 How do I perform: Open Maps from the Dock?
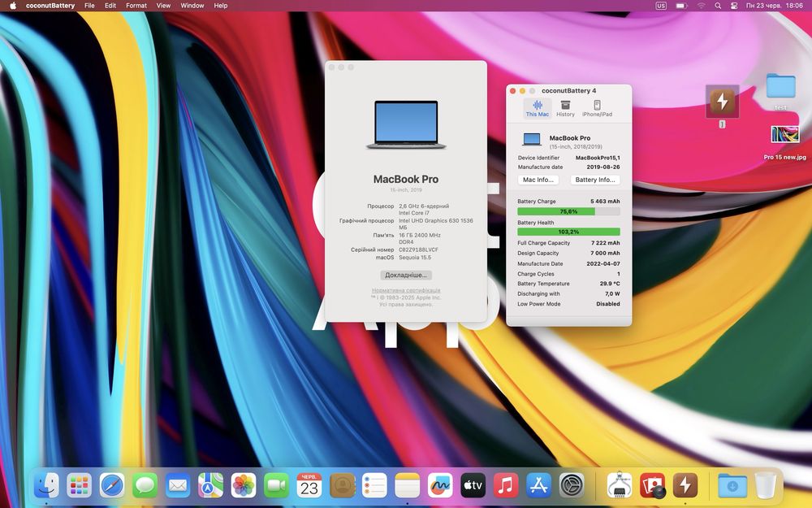click(x=211, y=486)
